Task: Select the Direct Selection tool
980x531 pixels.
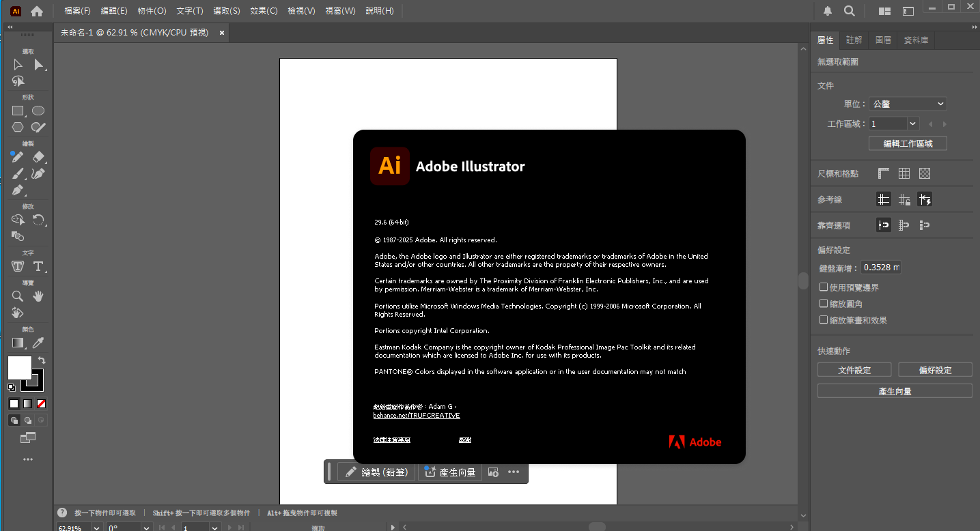Action: pyautogui.click(x=39, y=64)
